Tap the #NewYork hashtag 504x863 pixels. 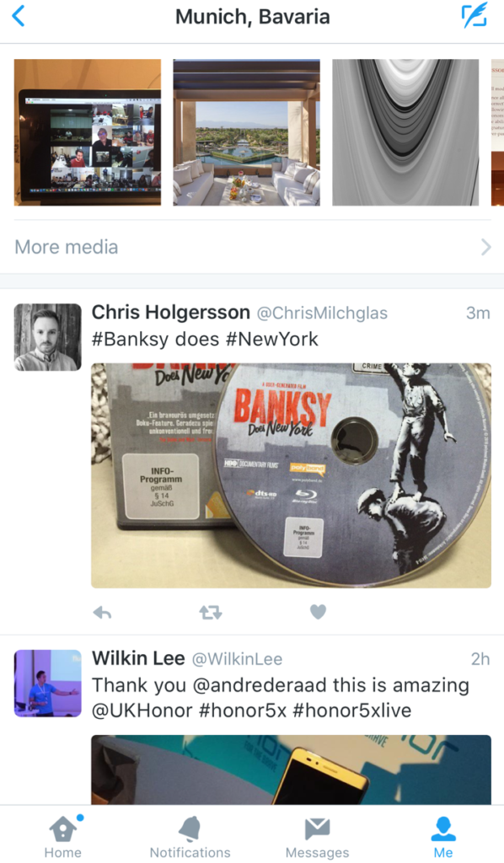pyautogui.click(x=272, y=339)
